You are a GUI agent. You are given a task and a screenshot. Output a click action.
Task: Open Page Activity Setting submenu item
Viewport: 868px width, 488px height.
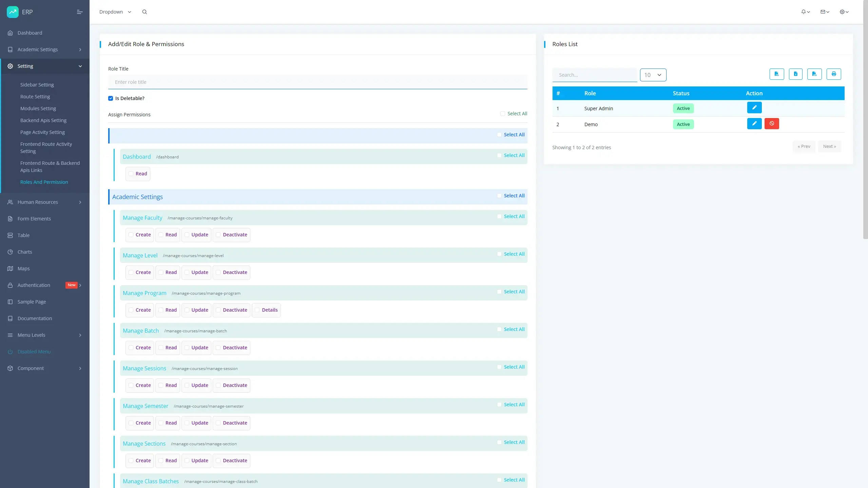point(42,132)
